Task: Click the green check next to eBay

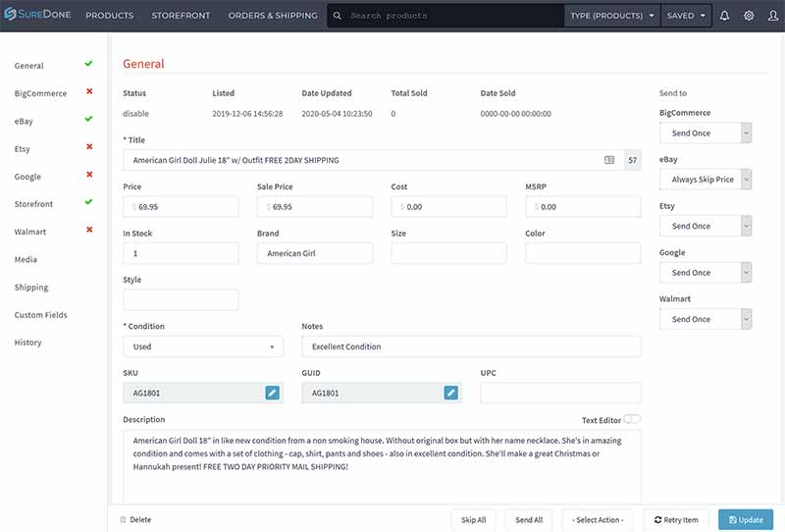Action: click(x=88, y=119)
